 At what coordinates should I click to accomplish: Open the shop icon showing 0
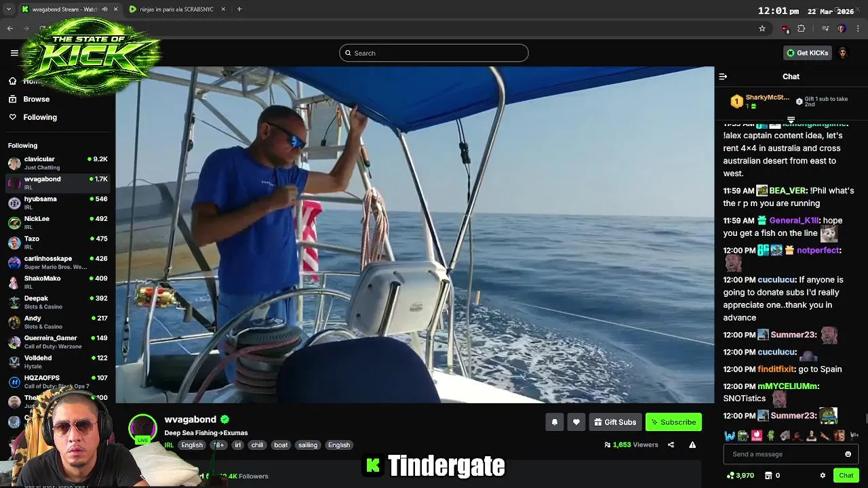pyautogui.click(x=772, y=475)
